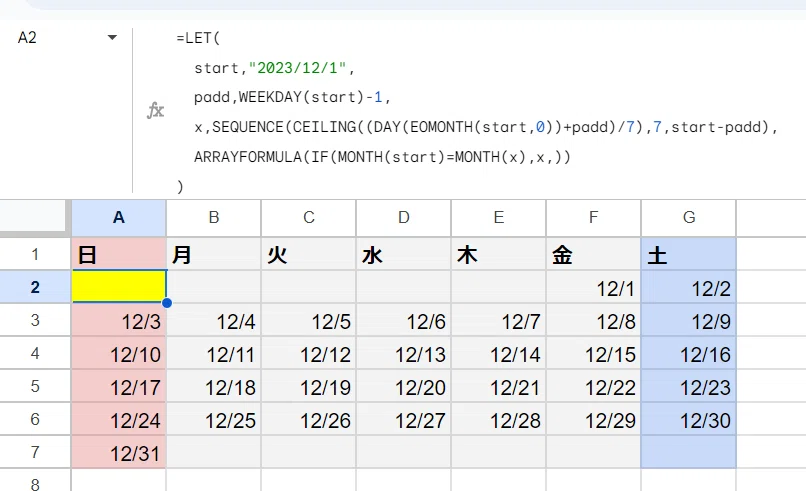Click the cell showing 12/2
The width and height of the screenshot is (806, 491).
pos(689,287)
